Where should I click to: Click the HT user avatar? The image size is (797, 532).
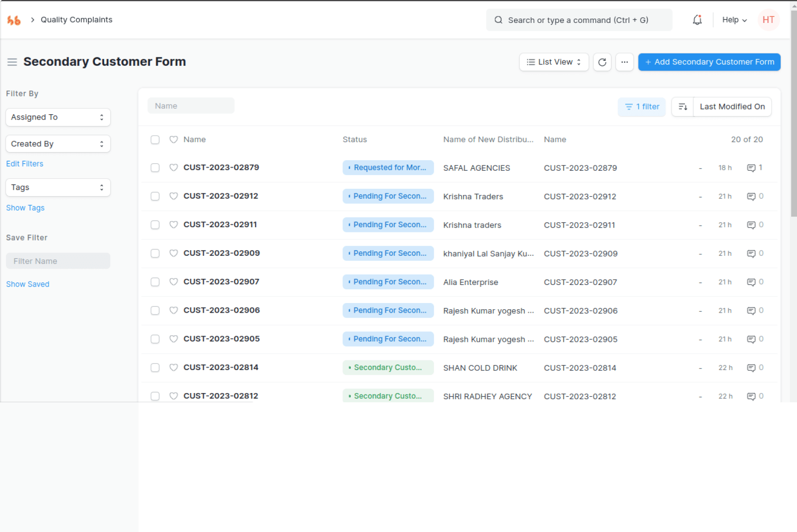[768, 20]
